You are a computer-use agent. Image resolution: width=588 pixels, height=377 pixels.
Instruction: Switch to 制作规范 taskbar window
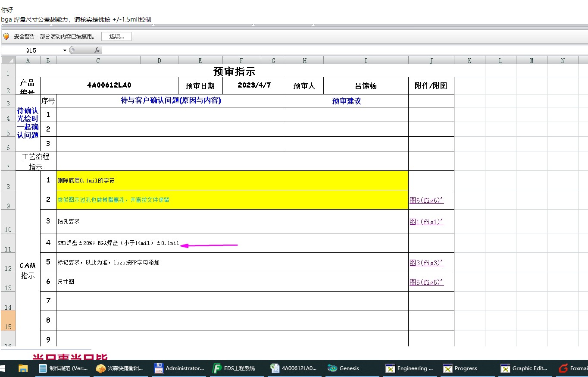point(63,368)
